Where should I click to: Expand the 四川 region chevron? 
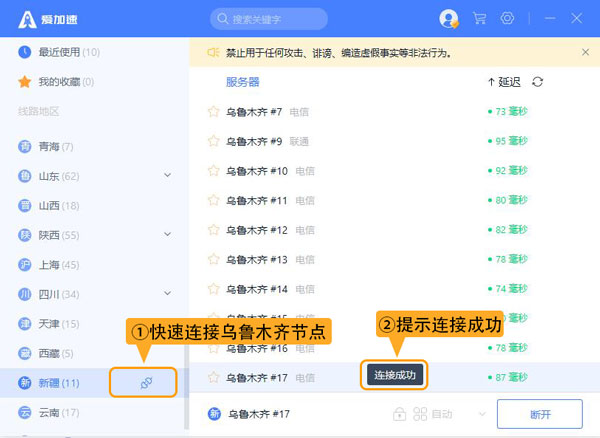pyautogui.click(x=167, y=293)
